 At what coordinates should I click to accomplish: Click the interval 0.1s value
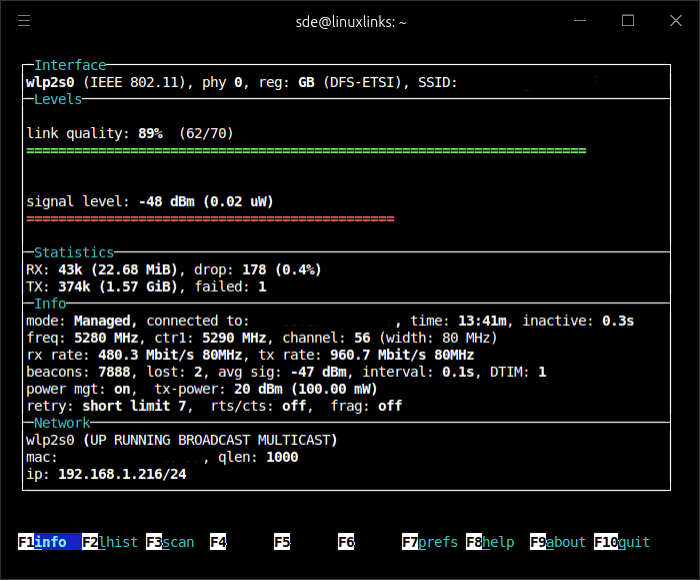point(458,372)
